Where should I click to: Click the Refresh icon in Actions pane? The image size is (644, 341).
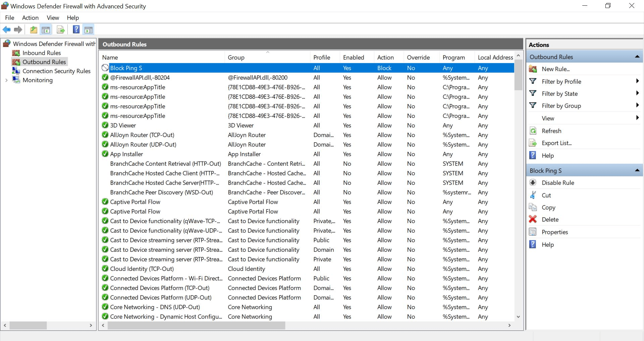[533, 131]
